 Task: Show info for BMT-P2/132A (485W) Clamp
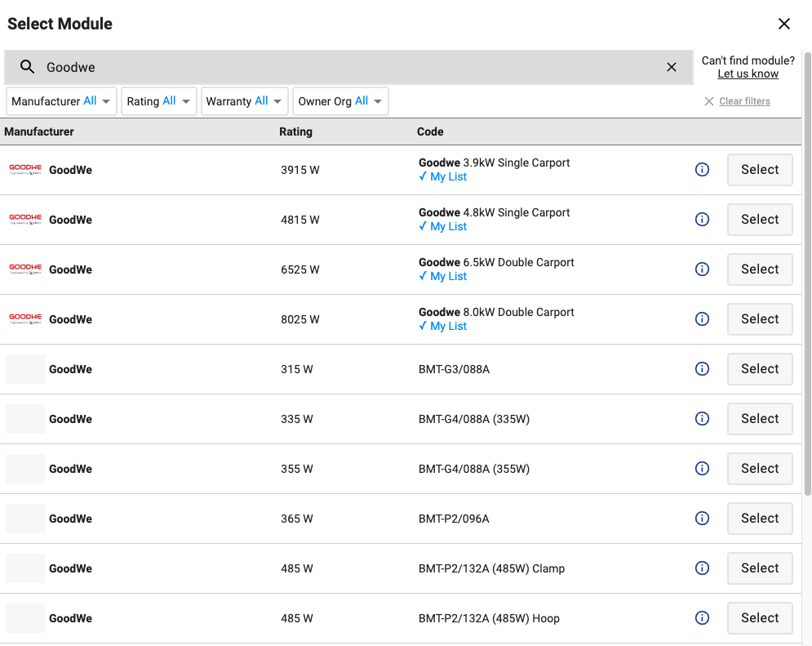(x=702, y=568)
